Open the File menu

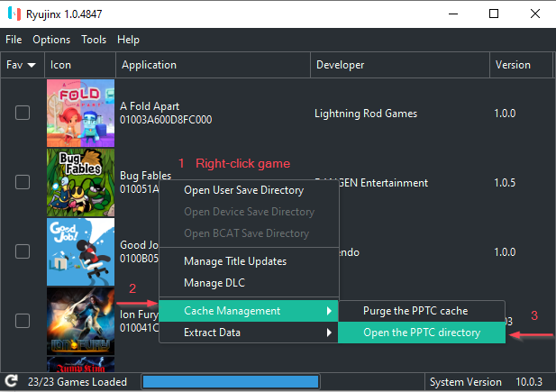(x=14, y=40)
